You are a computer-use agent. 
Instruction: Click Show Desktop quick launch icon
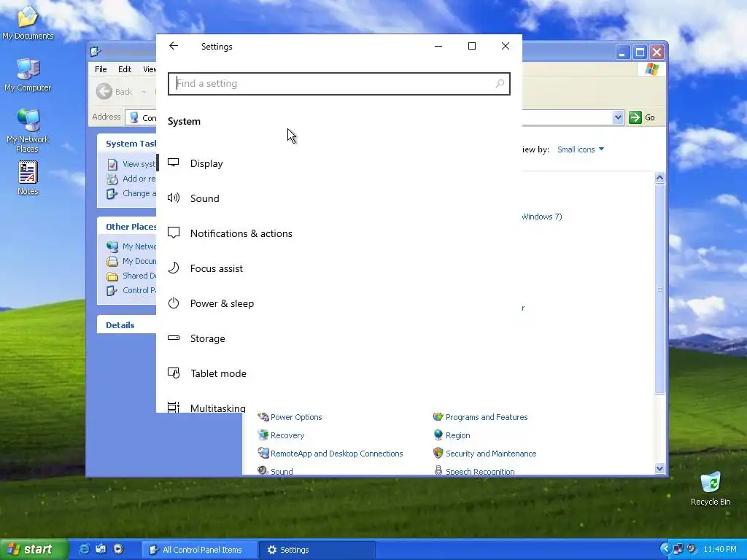(101, 550)
